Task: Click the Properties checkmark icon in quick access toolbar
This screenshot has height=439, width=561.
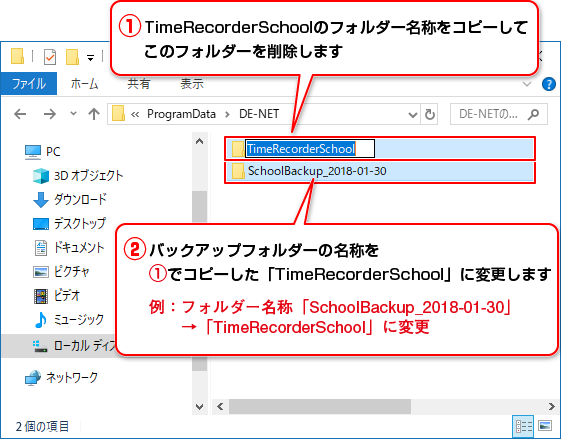Action: pyautogui.click(x=50, y=57)
